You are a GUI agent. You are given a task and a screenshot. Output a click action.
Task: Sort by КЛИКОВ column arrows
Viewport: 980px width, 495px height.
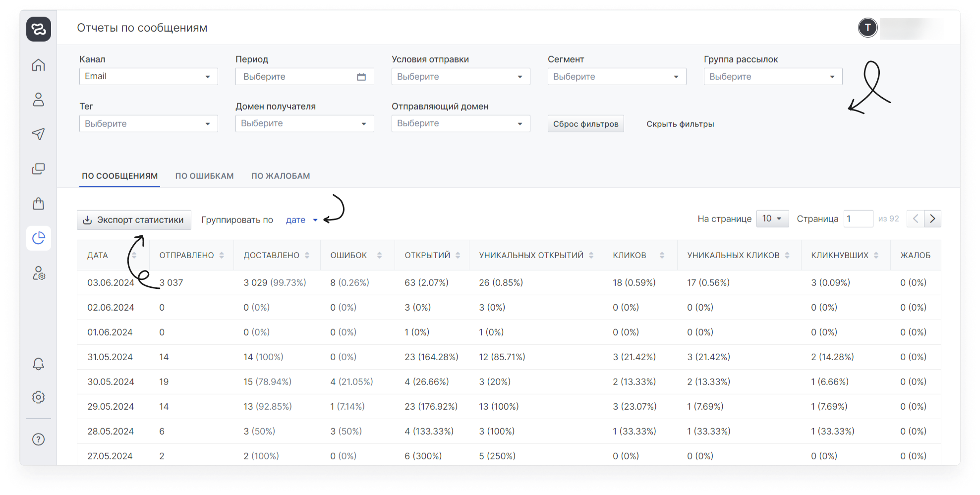pyautogui.click(x=662, y=255)
